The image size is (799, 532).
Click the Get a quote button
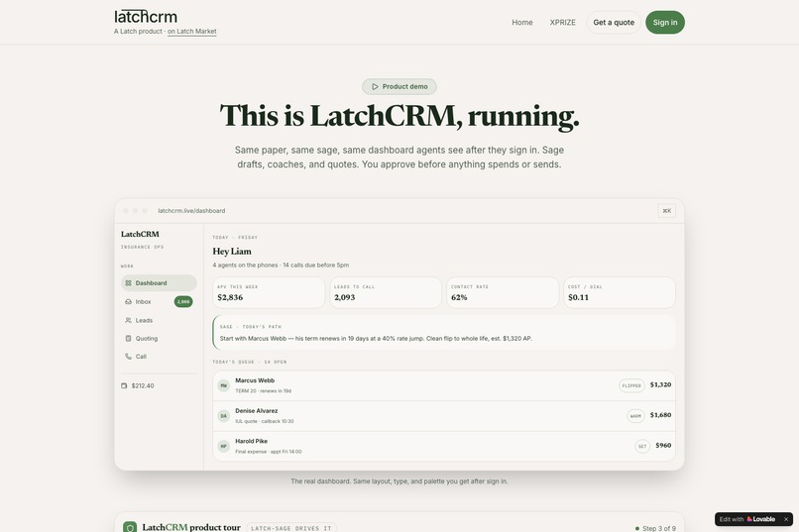click(x=614, y=23)
